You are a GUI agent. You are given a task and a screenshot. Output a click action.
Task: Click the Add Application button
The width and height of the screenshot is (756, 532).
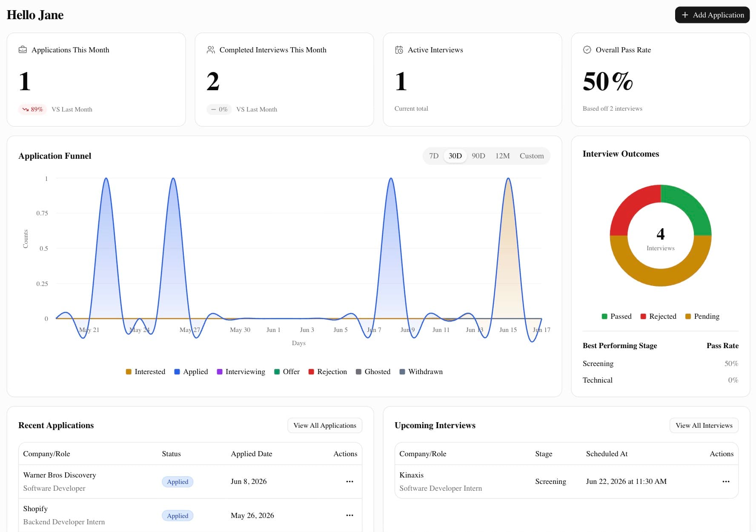tap(712, 15)
